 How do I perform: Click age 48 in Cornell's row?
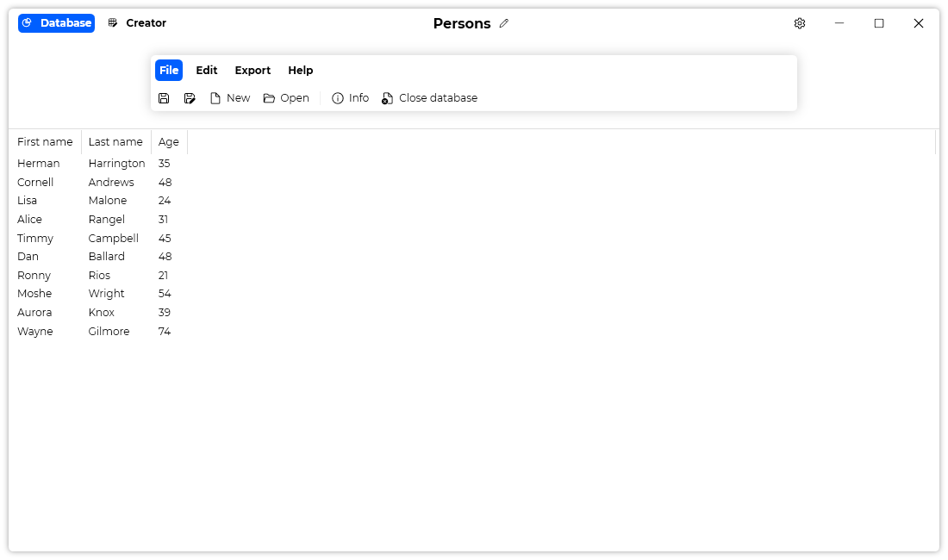pos(165,182)
